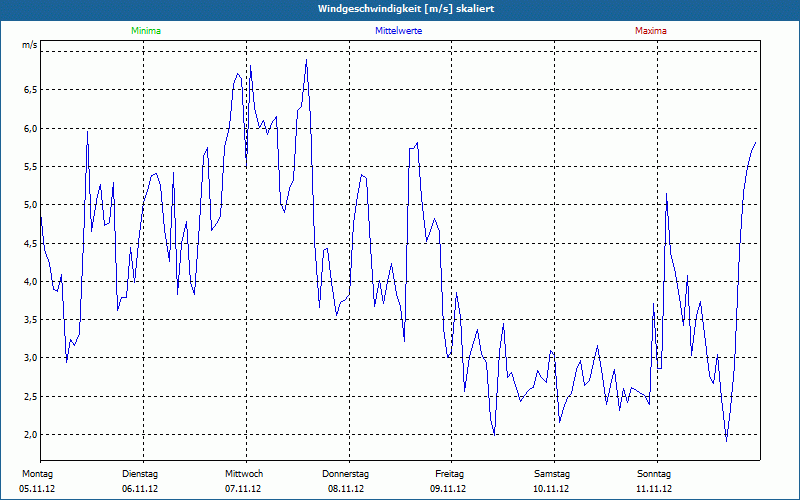Image resolution: width=800 pixels, height=500 pixels.
Task: Click the m/s unit label
Action: [x=30, y=45]
